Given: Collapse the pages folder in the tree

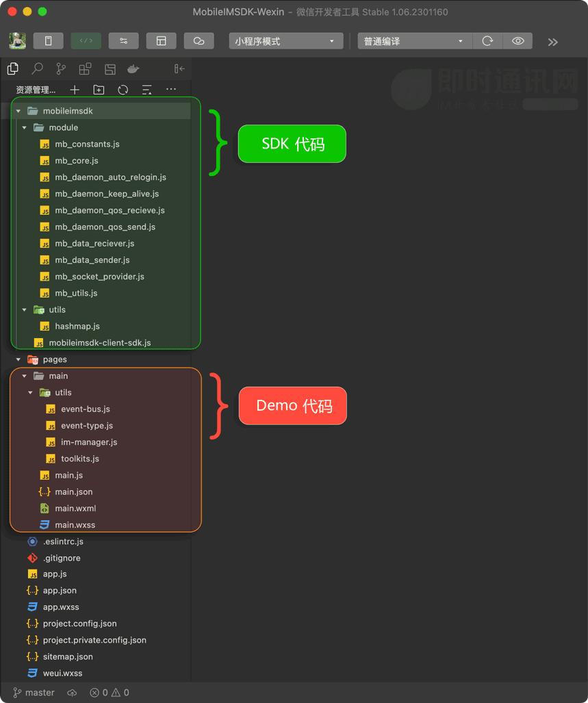Looking at the screenshot, I should (x=17, y=359).
